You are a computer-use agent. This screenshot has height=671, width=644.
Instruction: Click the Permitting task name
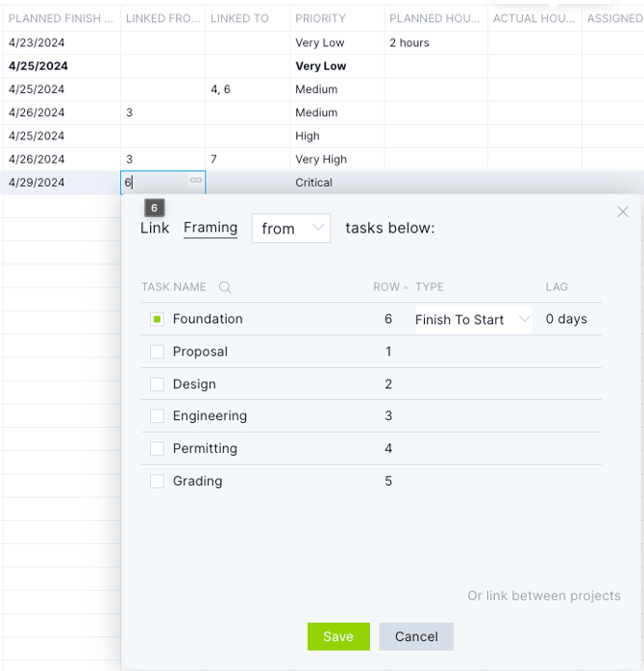point(205,449)
